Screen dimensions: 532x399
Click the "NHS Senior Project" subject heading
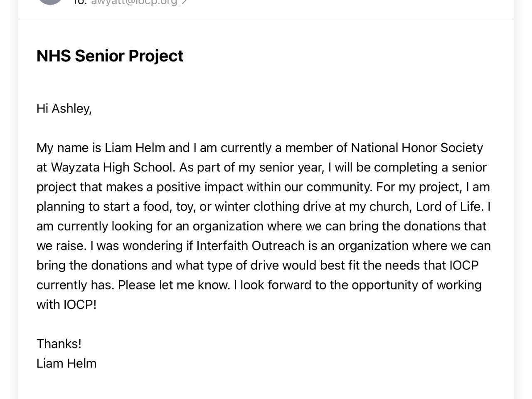[x=110, y=56]
